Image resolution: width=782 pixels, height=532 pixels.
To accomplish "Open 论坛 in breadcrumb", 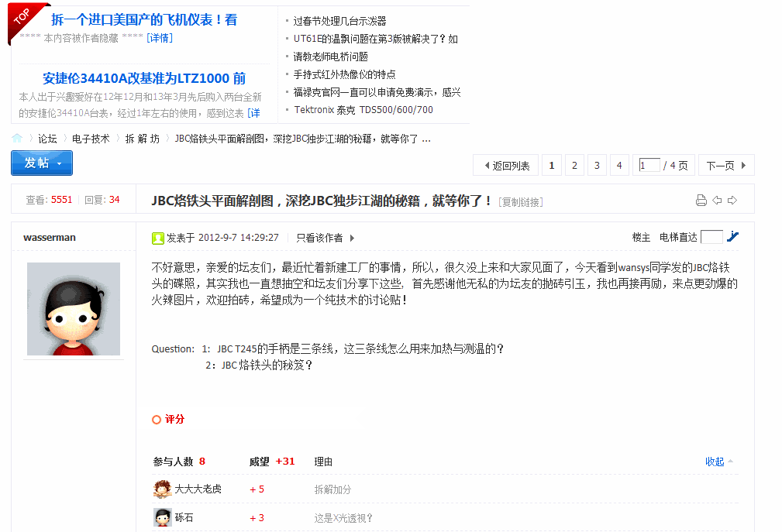I will [47, 139].
